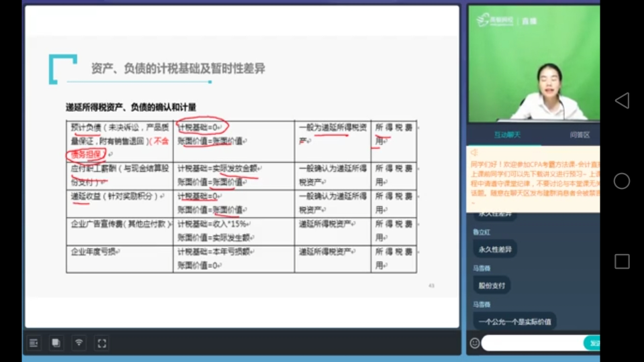Click table cell 企业年度亏损
The width and height of the screenshot is (644, 362).
[x=95, y=251]
